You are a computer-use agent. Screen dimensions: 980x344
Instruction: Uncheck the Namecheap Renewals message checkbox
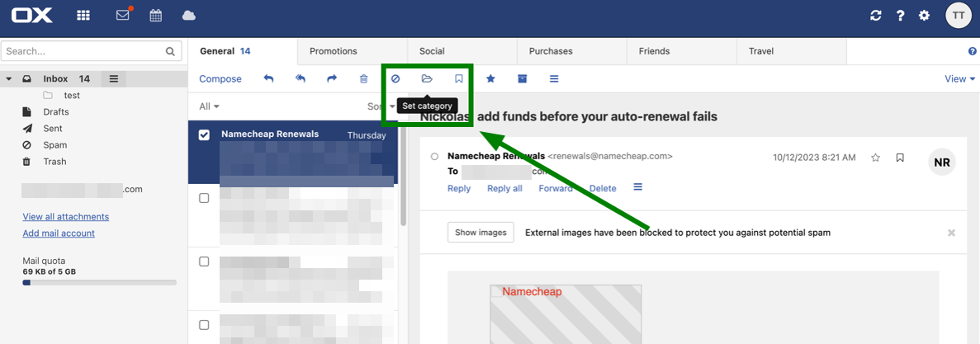point(204,134)
